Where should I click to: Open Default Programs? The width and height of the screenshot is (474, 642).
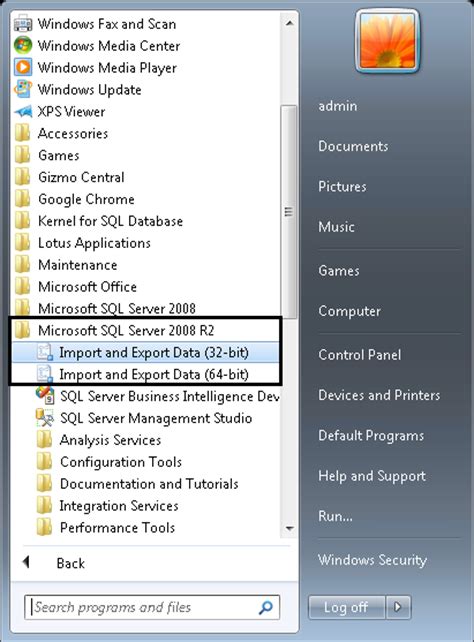371,435
